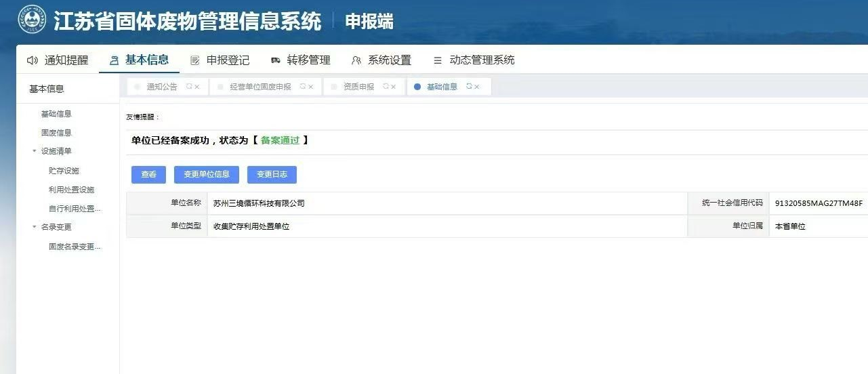The image size is (868, 374).
Task: Click company name 苏州三境循环科技有限公司
Action: (x=259, y=203)
